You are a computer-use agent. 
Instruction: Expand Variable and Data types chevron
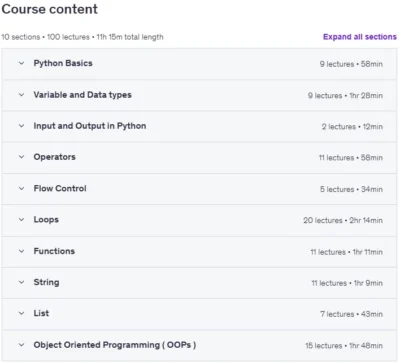click(21, 95)
